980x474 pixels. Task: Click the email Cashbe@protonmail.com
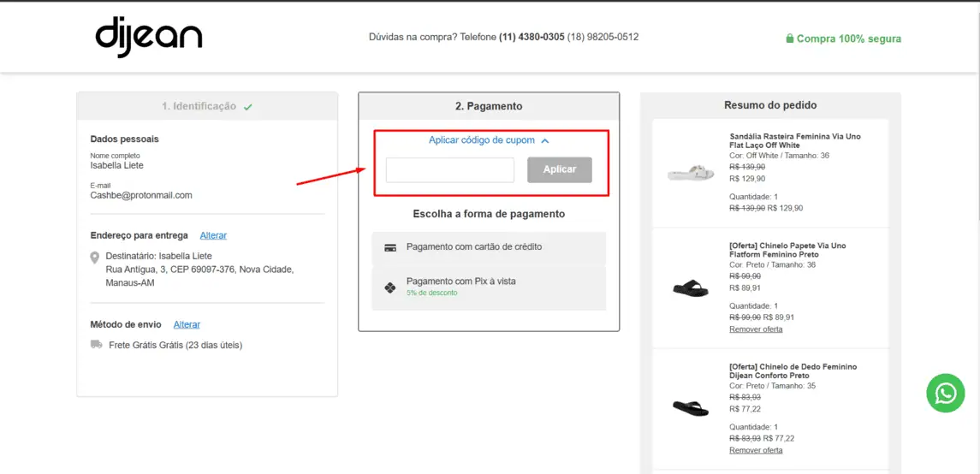coord(141,195)
